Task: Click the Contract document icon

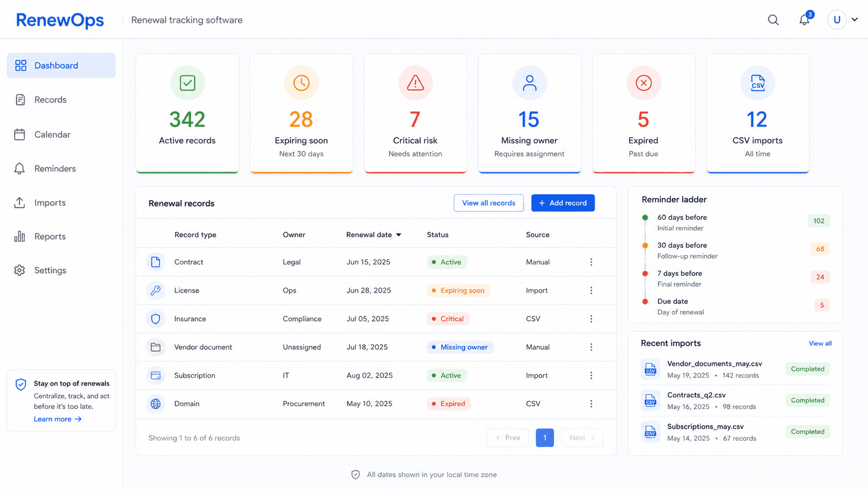Action: pyautogui.click(x=156, y=262)
